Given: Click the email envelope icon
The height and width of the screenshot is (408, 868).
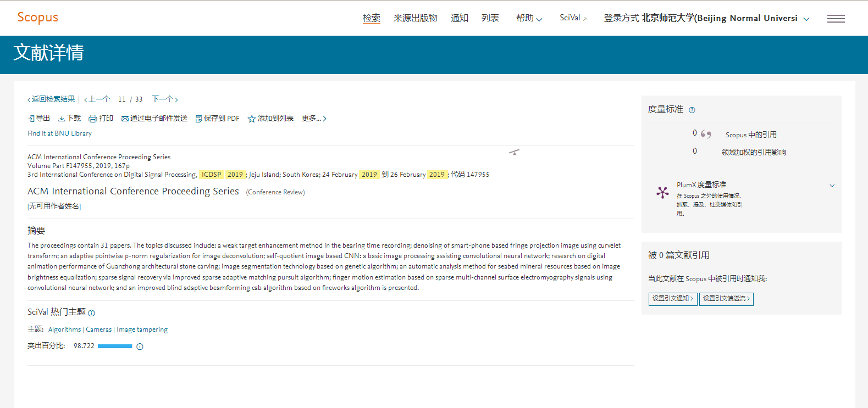Looking at the screenshot, I should click(125, 119).
